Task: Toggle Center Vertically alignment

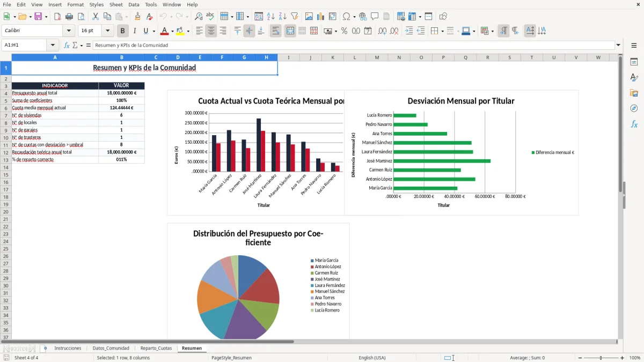Action: 249,31
